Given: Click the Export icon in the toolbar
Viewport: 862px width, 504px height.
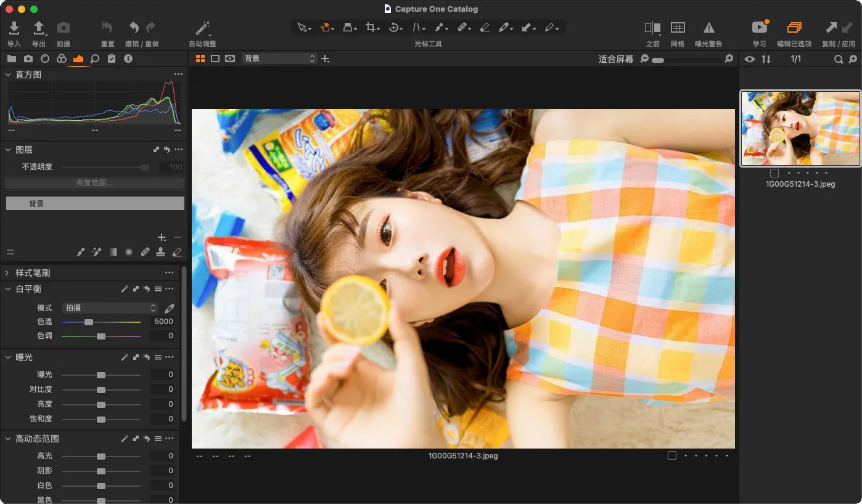Looking at the screenshot, I should coord(38,28).
